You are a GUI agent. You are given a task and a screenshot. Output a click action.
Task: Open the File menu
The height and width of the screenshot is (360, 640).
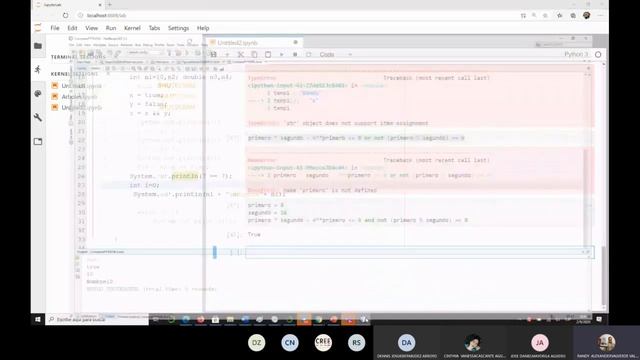tap(55, 28)
